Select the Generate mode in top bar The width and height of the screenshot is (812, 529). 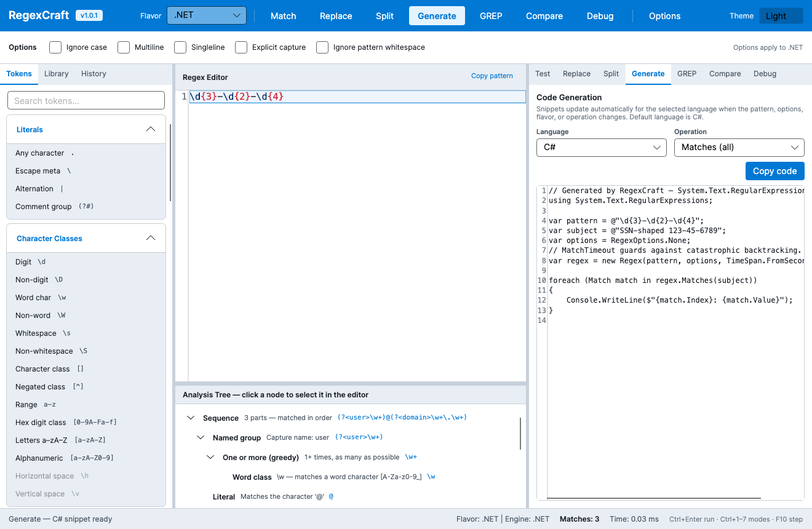(x=437, y=16)
